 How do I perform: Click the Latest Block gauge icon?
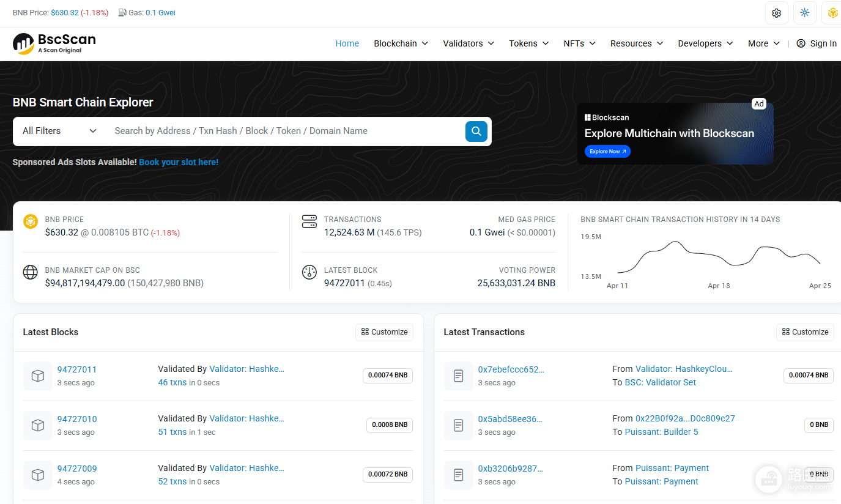pyautogui.click(x=309, y=273)
